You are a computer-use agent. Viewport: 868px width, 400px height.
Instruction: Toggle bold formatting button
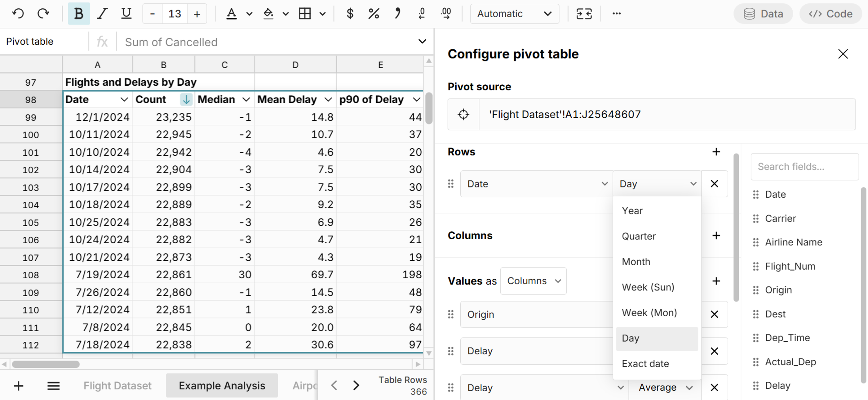click(x=78, y=13)
